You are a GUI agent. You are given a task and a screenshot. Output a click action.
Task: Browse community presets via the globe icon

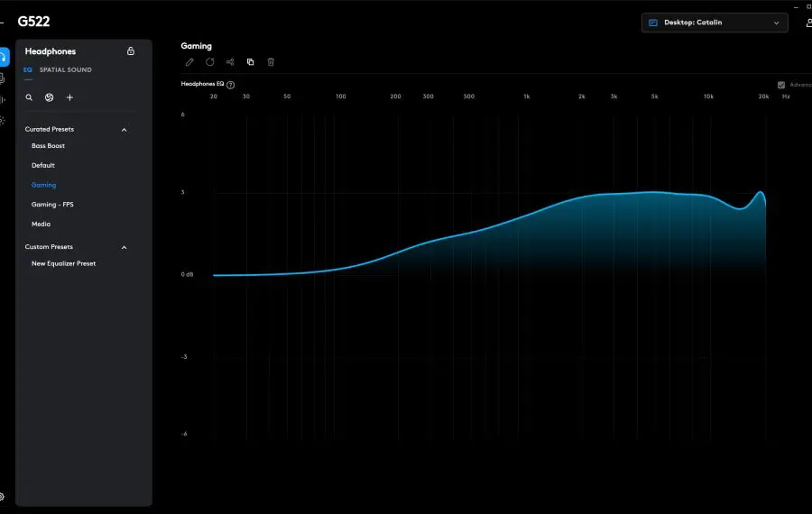click(x=50, y=97)
